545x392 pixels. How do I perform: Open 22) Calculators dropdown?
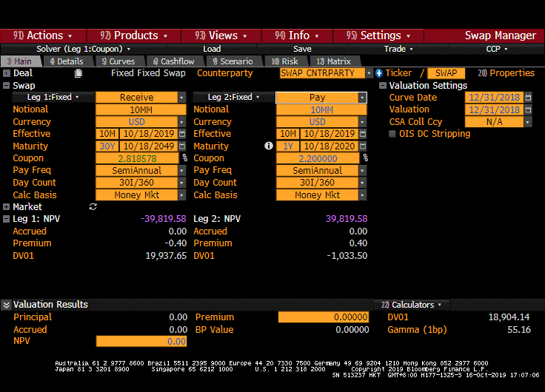tap(411, 305)
